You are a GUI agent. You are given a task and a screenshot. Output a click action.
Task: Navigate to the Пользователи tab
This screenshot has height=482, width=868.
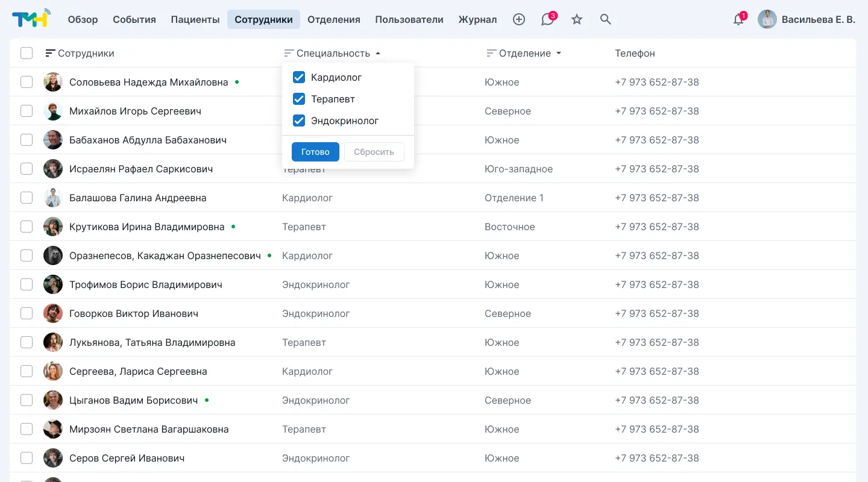click(409, 19)
